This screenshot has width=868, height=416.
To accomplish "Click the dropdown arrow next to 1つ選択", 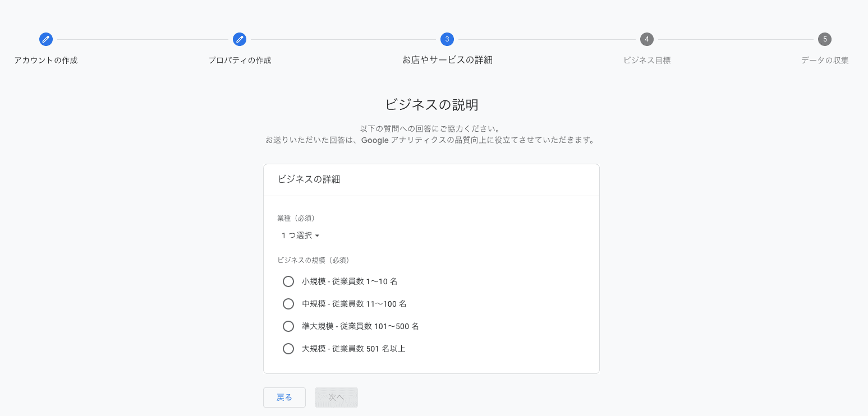I will (318, 235).
